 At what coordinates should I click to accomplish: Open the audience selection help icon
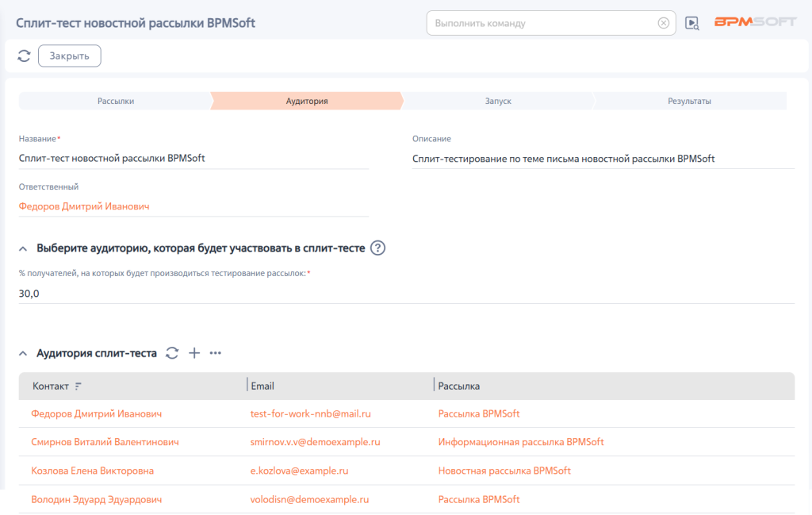point(378,248)
